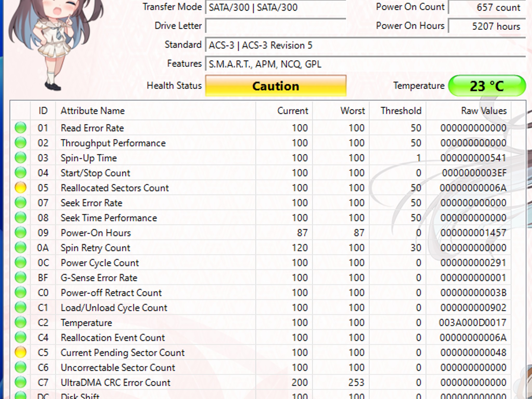Click the yellow status icon for Reallocated Sectors Count
The width and height of the screenshot is (532, 399).
pos(21,188)
